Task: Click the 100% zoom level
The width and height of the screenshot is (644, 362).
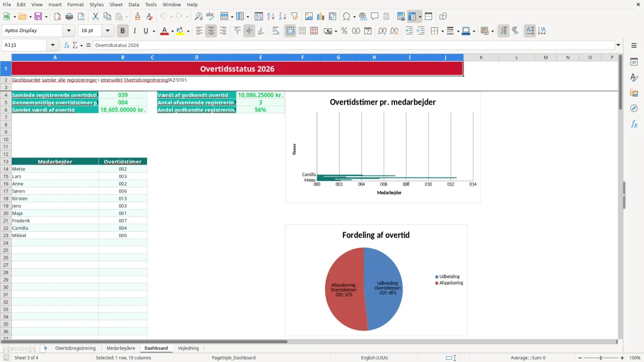Action: (x=635, y=358)
